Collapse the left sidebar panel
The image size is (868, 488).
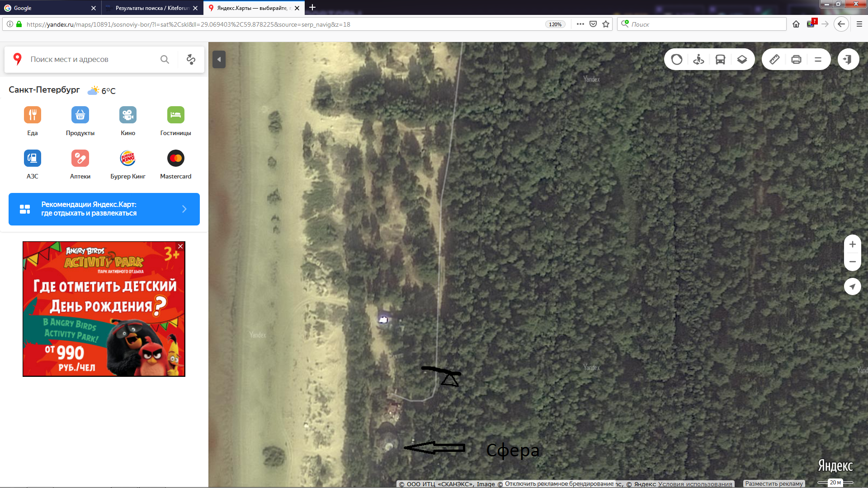tap(219, 59)
